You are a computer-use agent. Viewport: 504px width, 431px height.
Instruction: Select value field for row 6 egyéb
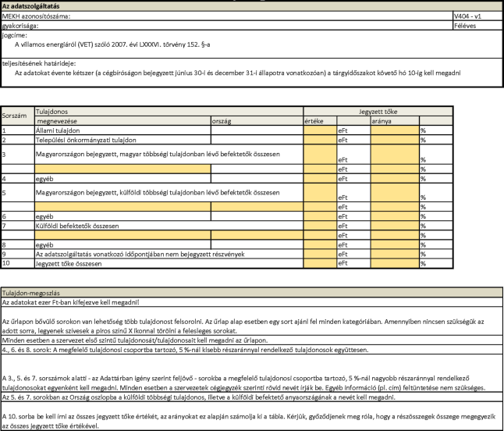coord(320,216)
